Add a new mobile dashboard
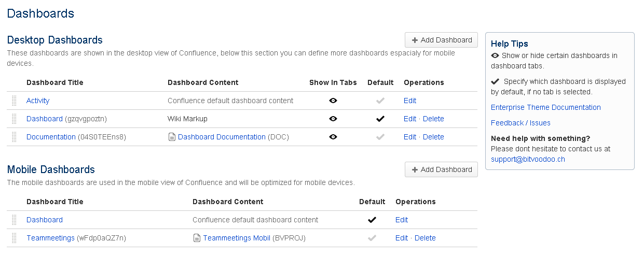Viewport: 644px width, 256px height. tap(441, 169)
